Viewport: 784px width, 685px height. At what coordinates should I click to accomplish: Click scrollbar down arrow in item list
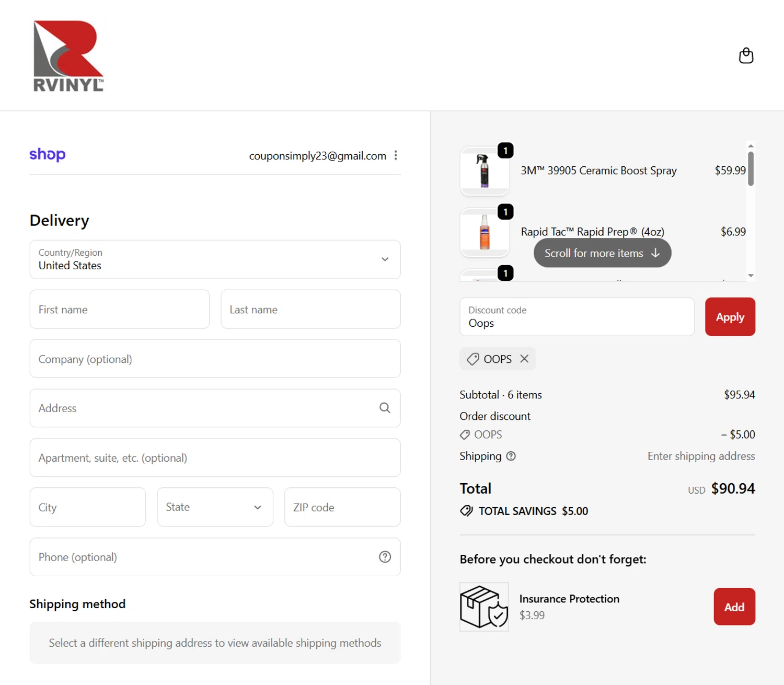(751, 276)
